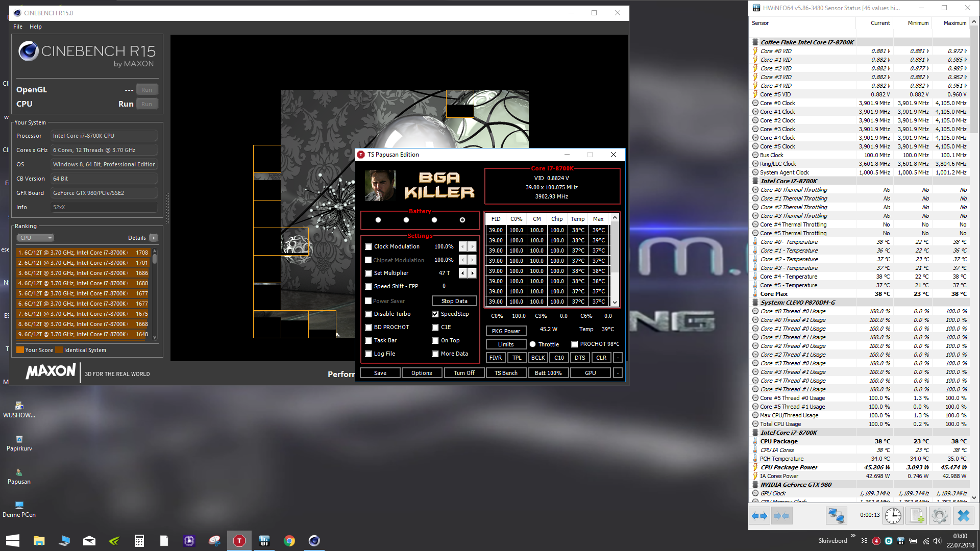Click TS Bench button
This screenshot has width=980, height=551.
pos(506,373)
